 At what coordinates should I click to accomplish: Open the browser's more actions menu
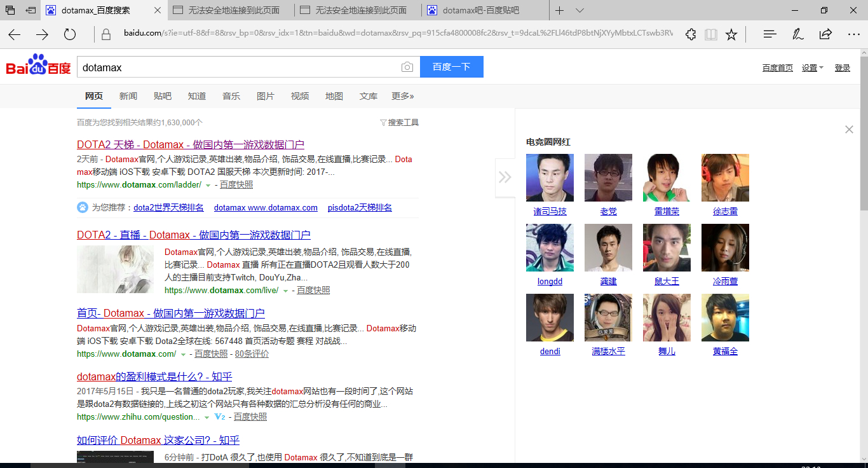[x=853, y=34]
